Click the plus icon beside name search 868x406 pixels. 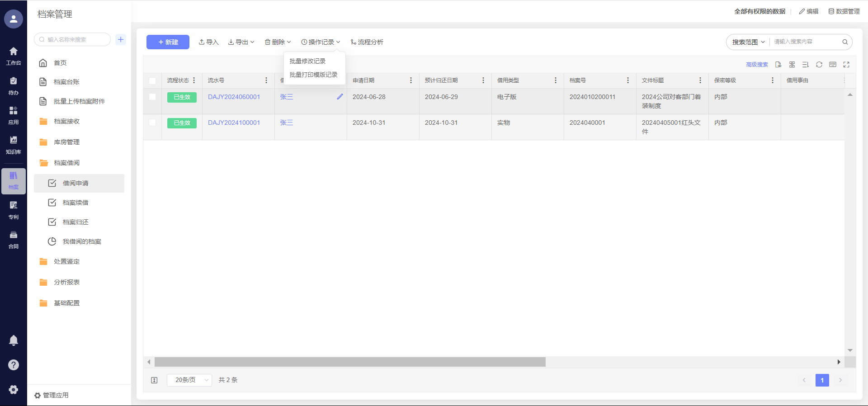121,39
